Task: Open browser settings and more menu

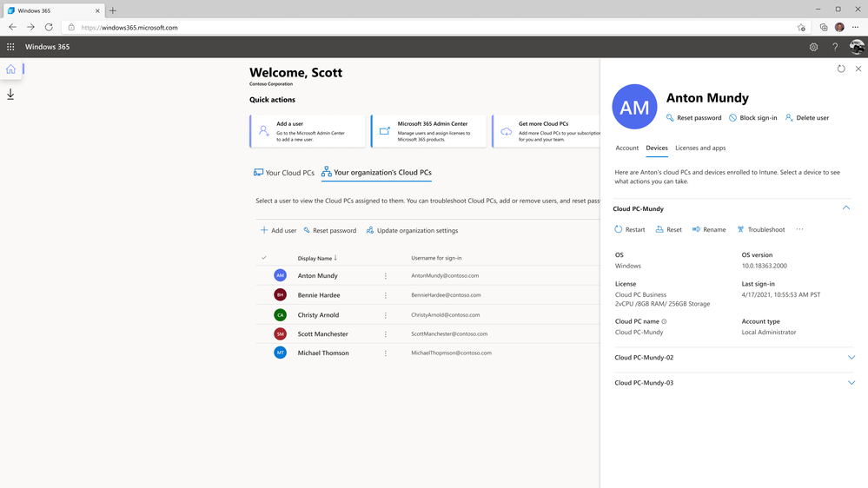Action: 855,27
